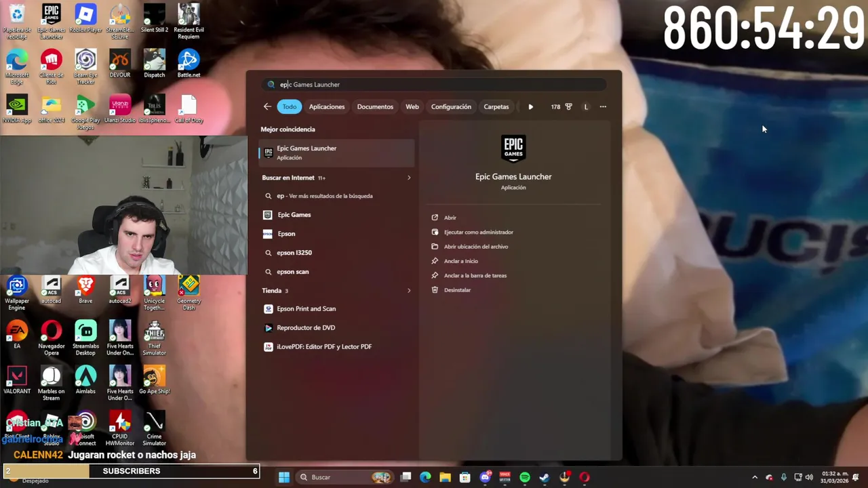Select the Epic Games web suggestion
Screen dimensions: 868x488
[x=337, y=215]
